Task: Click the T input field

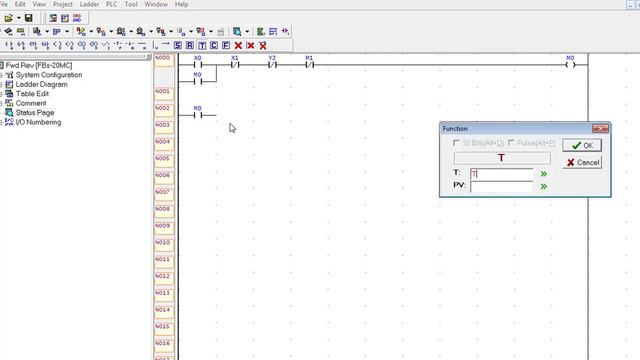Action: (502, 174)
